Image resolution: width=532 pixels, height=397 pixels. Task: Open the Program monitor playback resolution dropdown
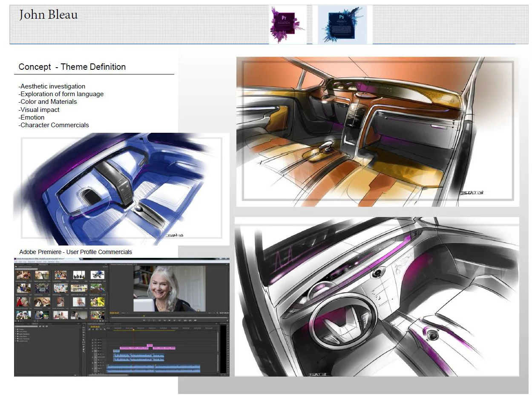pyautogui.click(x=212, y=313)
